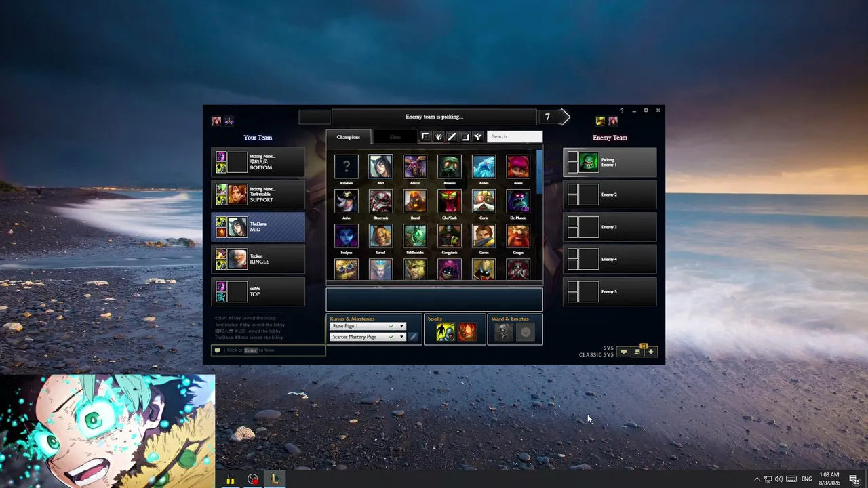This screenshot has width=868, height=488.
Task: Change the first summoner spell (Ghost)
Action: pyautogui.click(x=446, y=332)
